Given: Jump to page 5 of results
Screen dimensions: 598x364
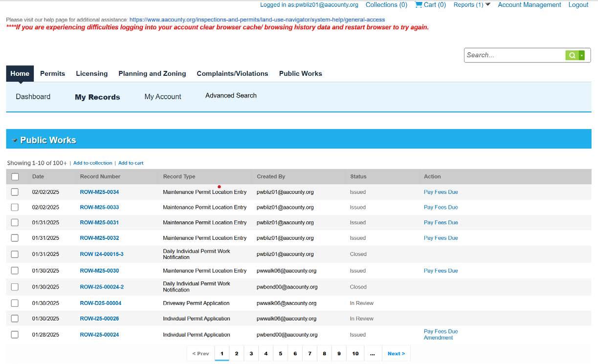Looking at the screenshot, I should point(280,353).
